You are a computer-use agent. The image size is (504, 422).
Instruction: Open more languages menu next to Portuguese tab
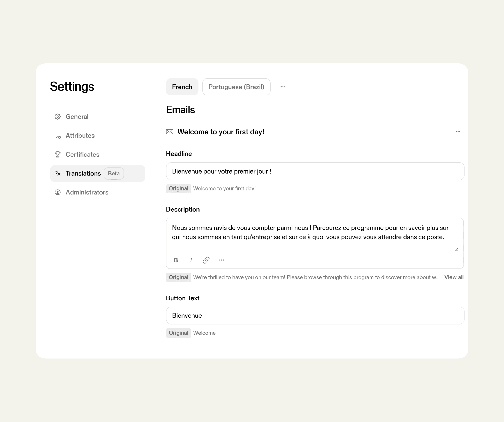[283, 87]
